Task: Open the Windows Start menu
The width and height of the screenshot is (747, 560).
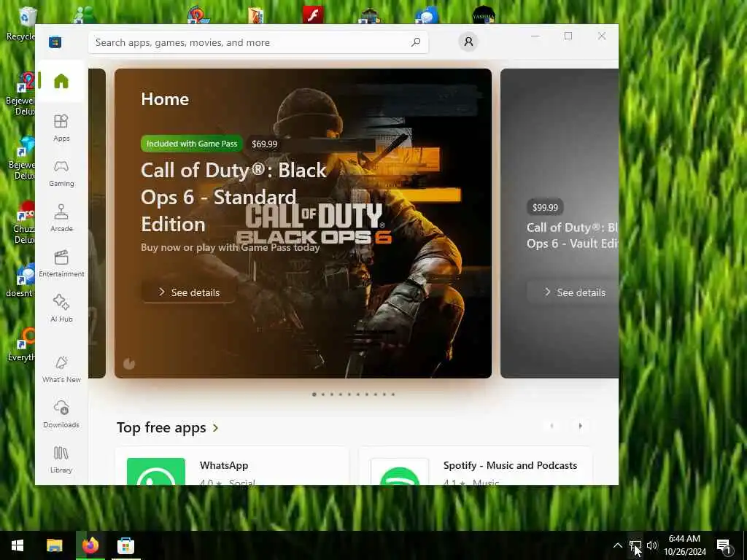Action: click(18, 545)
